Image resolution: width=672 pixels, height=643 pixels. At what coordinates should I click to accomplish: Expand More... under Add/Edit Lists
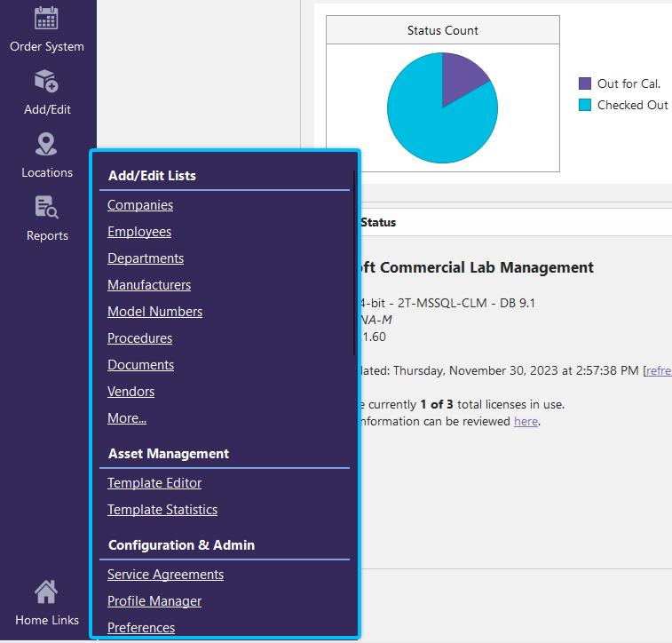tap(127, 418)
